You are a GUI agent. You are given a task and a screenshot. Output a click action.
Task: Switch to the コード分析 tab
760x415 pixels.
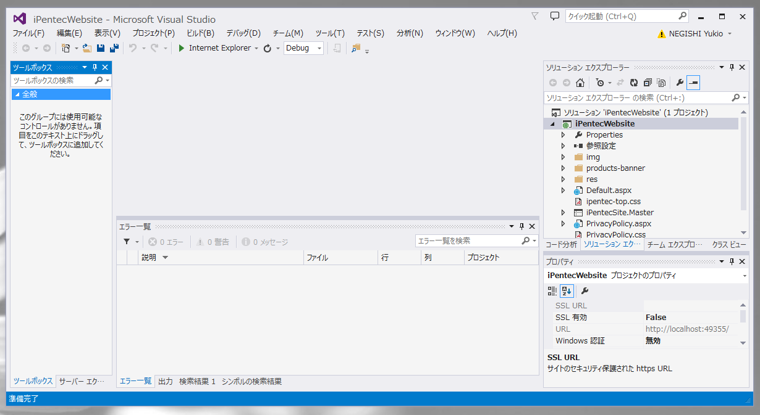[x=561, y=245]
